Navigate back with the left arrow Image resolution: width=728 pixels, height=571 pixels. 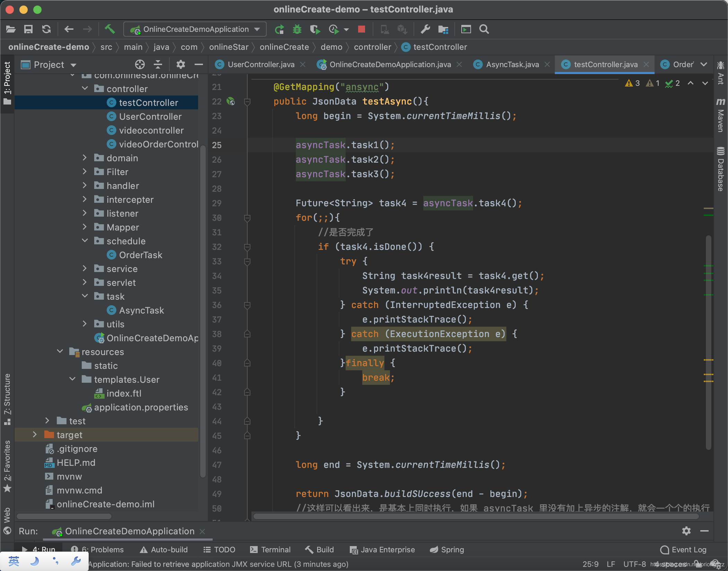click(x=69, y=29)
